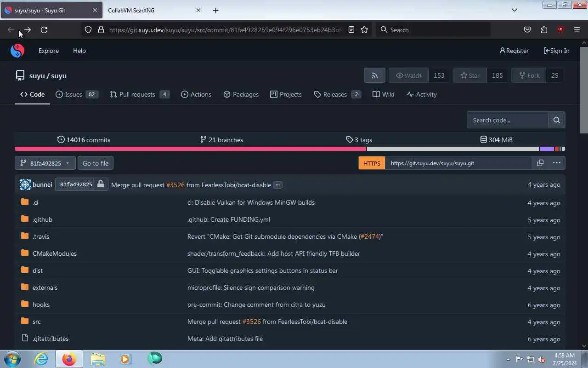Click the Go to file button

[x=96, y=163]
